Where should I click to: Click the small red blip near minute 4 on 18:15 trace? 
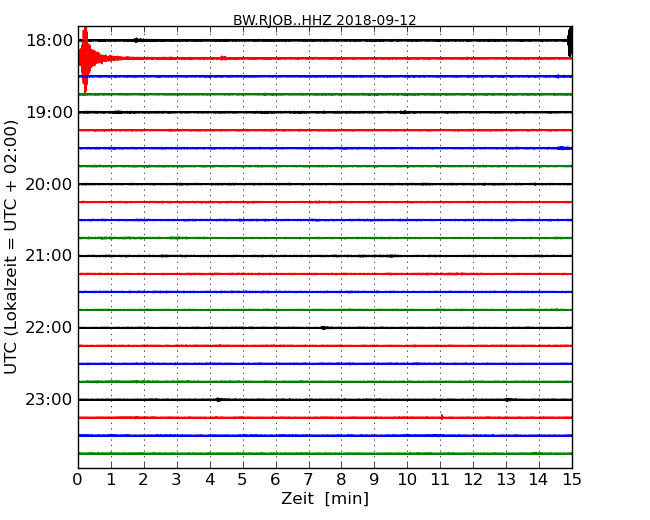pyautogui.click(x=223, y=58)
